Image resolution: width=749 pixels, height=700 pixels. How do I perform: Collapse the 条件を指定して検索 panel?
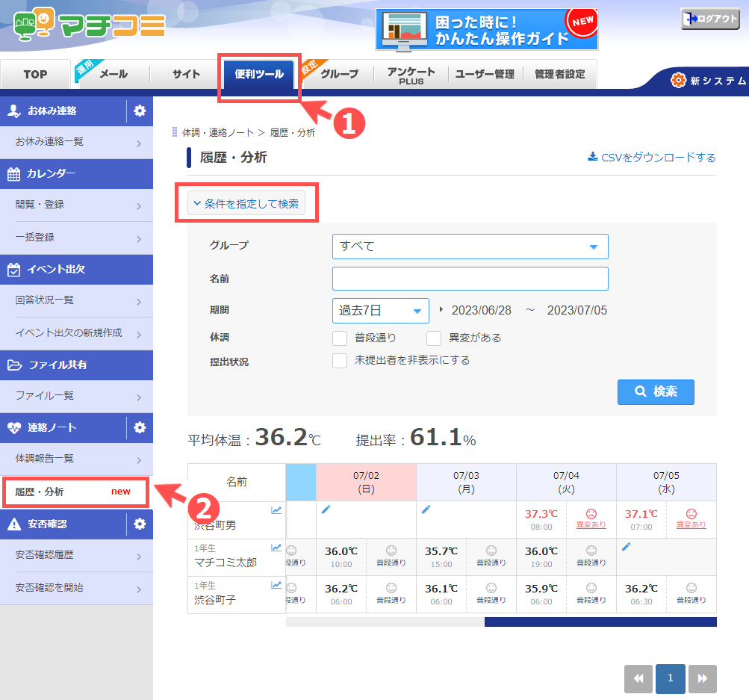click(x=246, y=202)
